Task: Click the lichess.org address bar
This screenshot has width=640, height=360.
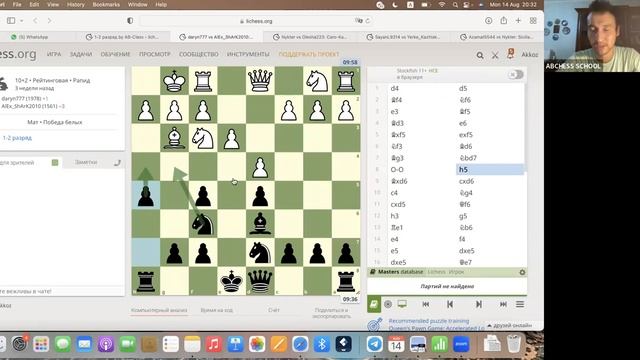Action: tap(256, 21)
